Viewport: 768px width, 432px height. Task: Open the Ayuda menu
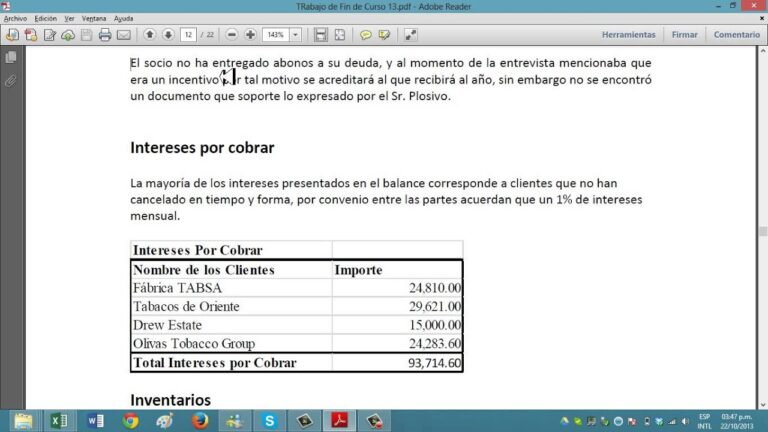(123, 19)
